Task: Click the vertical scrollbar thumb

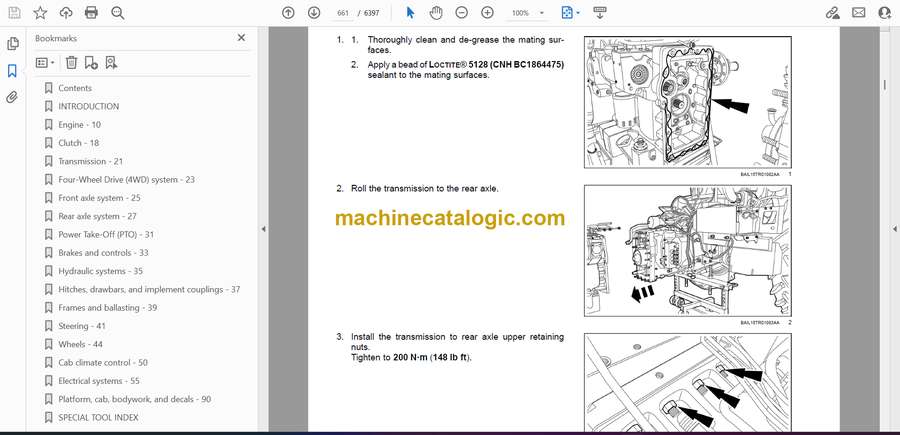Action: pos(884,84)
